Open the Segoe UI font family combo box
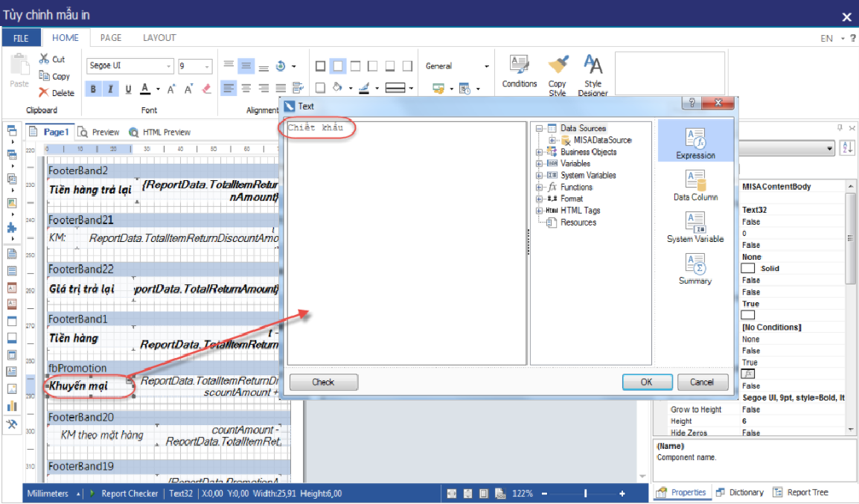The width and height of the screenshot is (859, 504). click(130, 66)
